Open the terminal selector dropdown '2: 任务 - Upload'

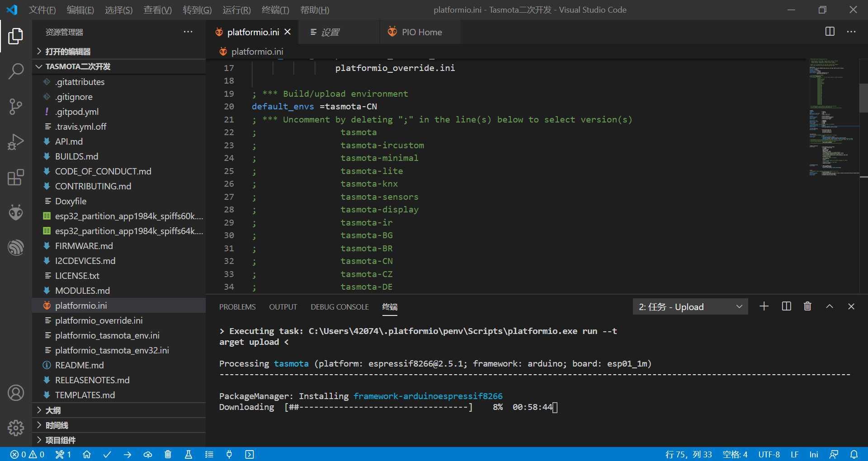point(690,307)
